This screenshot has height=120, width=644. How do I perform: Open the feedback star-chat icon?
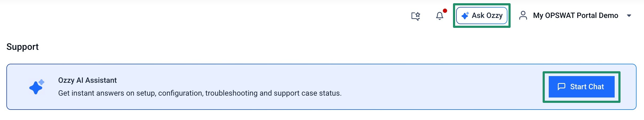point(415,16)
